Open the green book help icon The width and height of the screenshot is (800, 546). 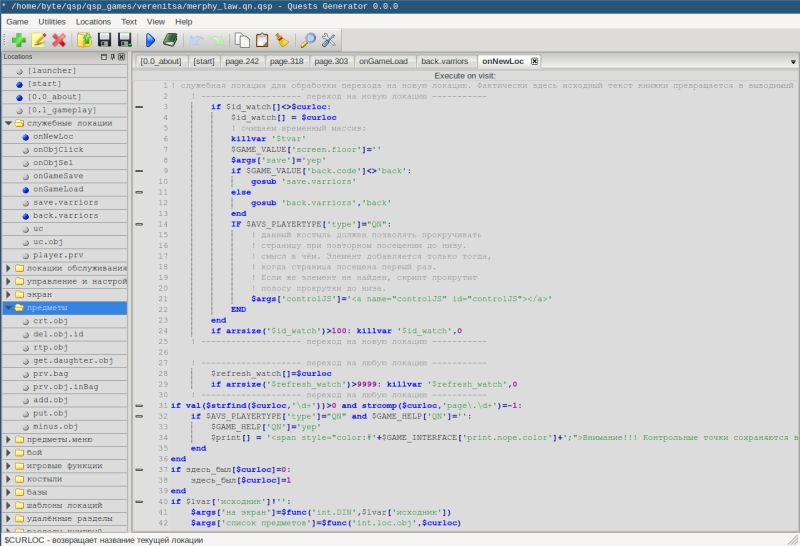coord(170,40)
